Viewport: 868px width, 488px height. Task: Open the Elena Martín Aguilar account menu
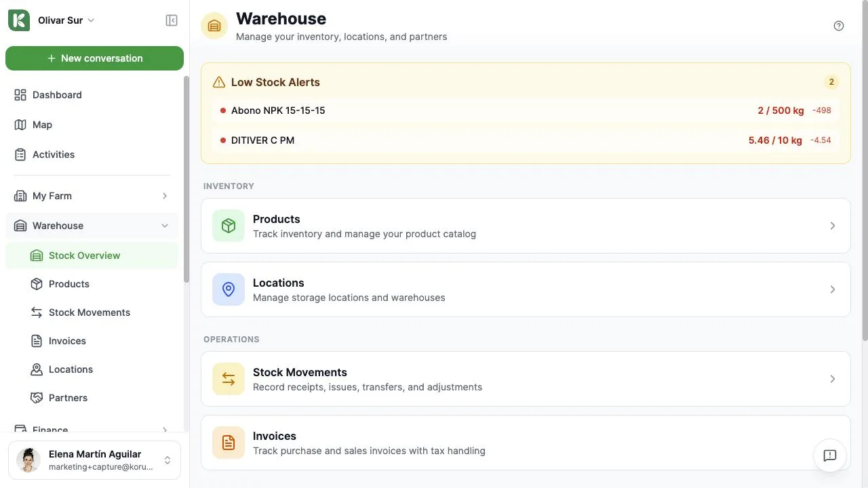[94, 460]
